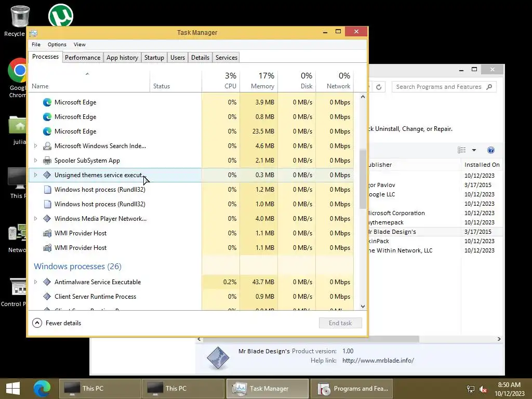Viewport: 532px width, 399px height.
Task: Select the Mr Blade Design's program row
Action: tap(436, 232)
